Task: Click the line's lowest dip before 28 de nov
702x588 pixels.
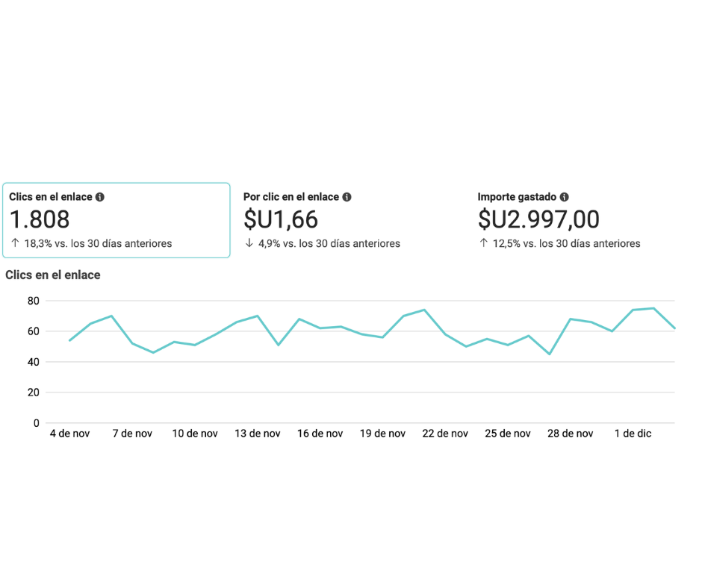Action: pos(550,354)
